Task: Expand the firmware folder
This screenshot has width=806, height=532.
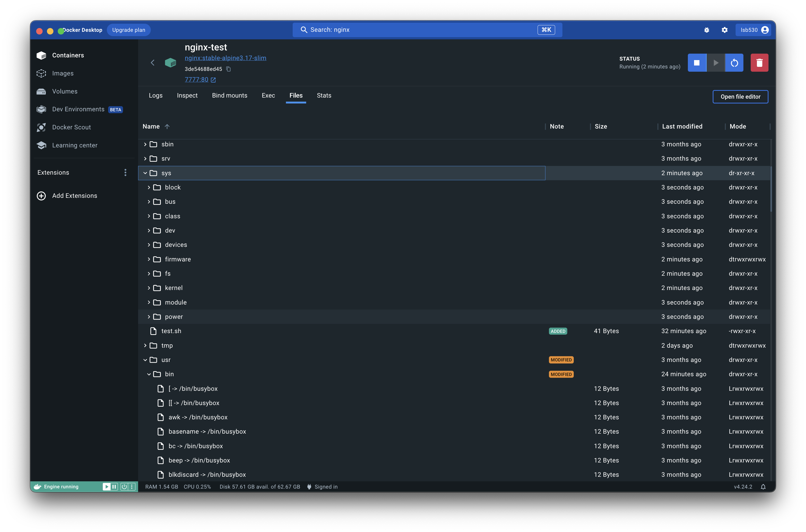Action: (x=149, y=259)
